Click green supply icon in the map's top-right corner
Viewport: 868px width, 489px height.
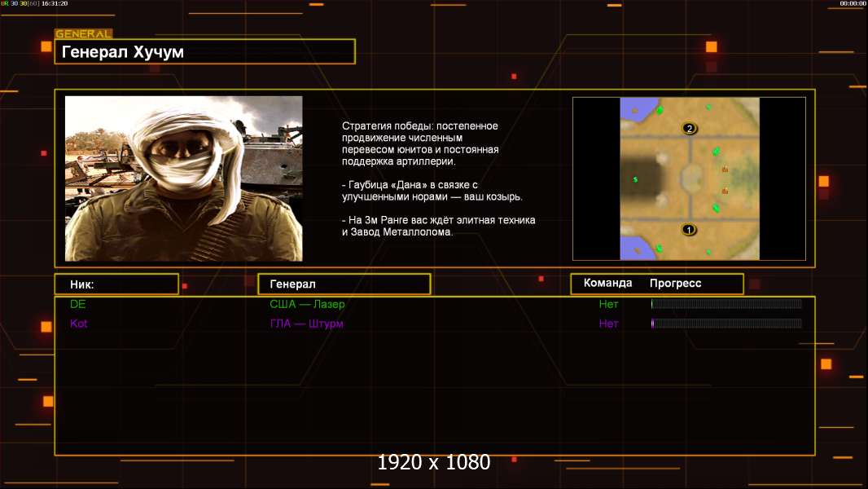pyautogui.click(x=708, y=107)
